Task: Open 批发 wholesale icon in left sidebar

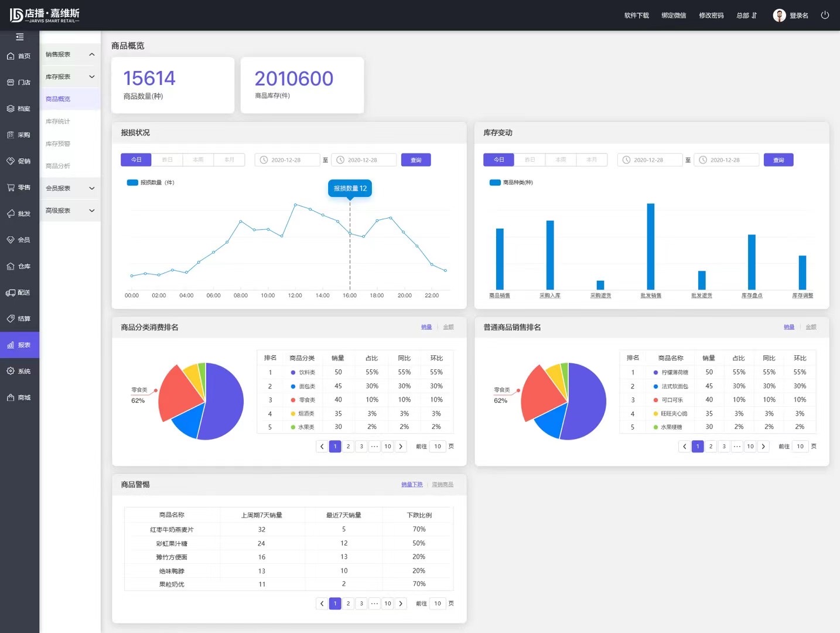Action: coord(11,214)
